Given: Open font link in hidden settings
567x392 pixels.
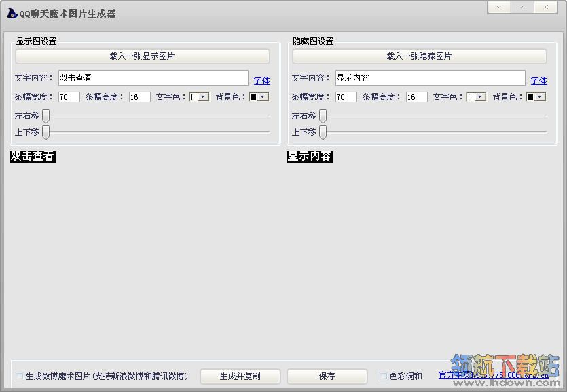Looking at the screenshot, I should point(538,81).
